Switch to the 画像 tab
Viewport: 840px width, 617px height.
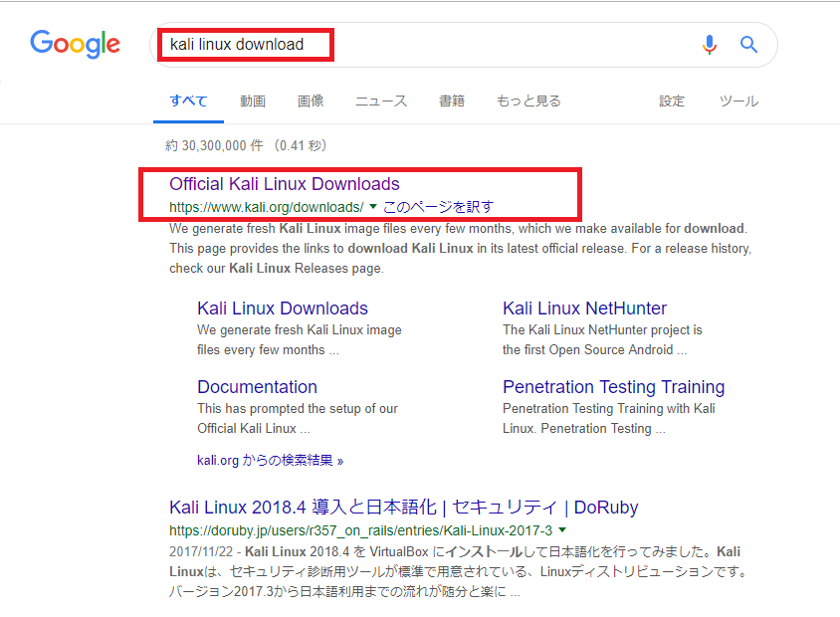click(311, 101)
